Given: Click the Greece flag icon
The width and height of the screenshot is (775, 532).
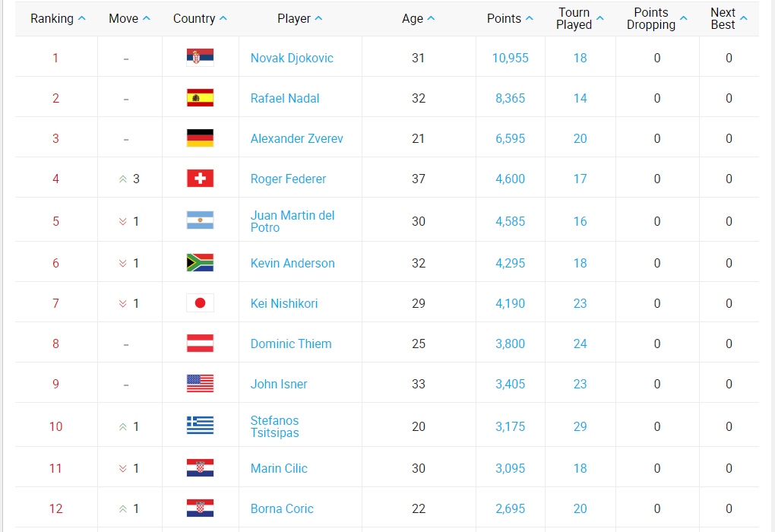Looking at the screenshot, I should (x=200, y=425).
